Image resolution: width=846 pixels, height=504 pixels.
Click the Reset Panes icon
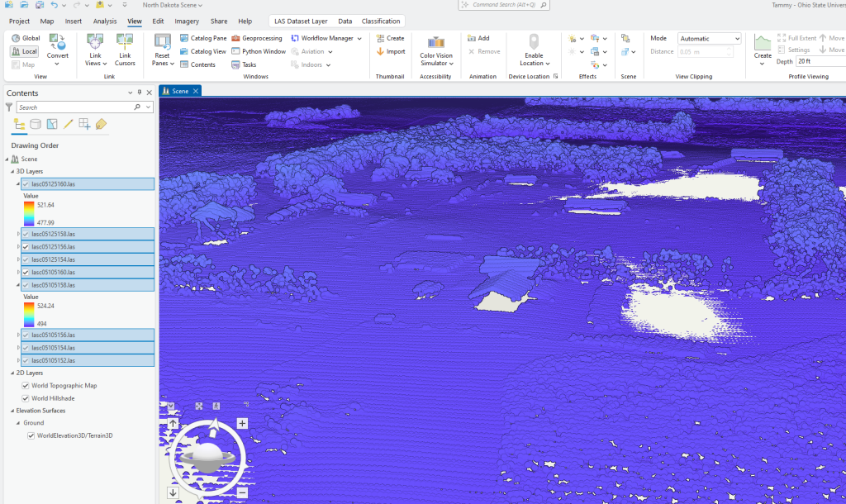[162, 42]
